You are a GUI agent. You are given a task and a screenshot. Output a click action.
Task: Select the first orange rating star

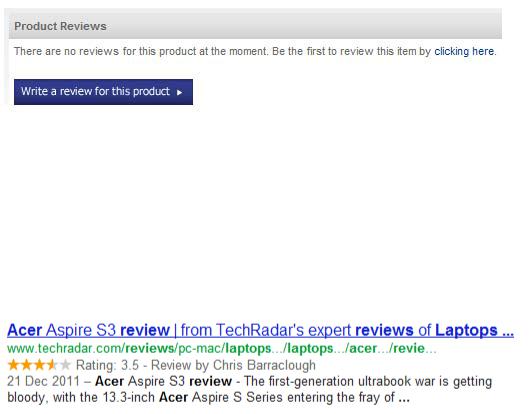tap(13, 365)
